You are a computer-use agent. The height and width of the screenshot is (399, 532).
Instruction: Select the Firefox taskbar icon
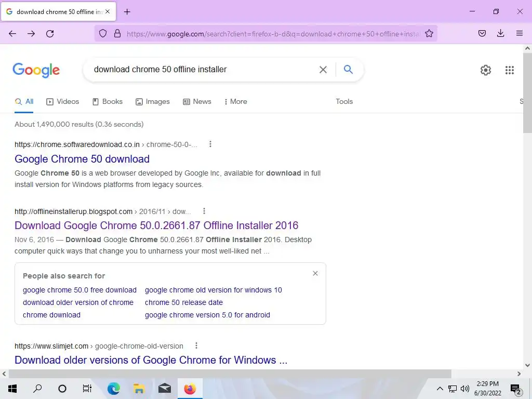pos(190,389)
